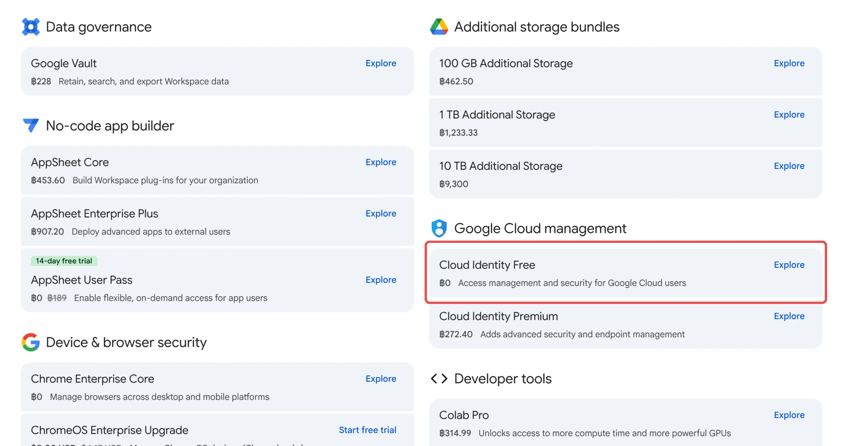
Task: Click the ฿314.99 price
Action: [455, 433]
